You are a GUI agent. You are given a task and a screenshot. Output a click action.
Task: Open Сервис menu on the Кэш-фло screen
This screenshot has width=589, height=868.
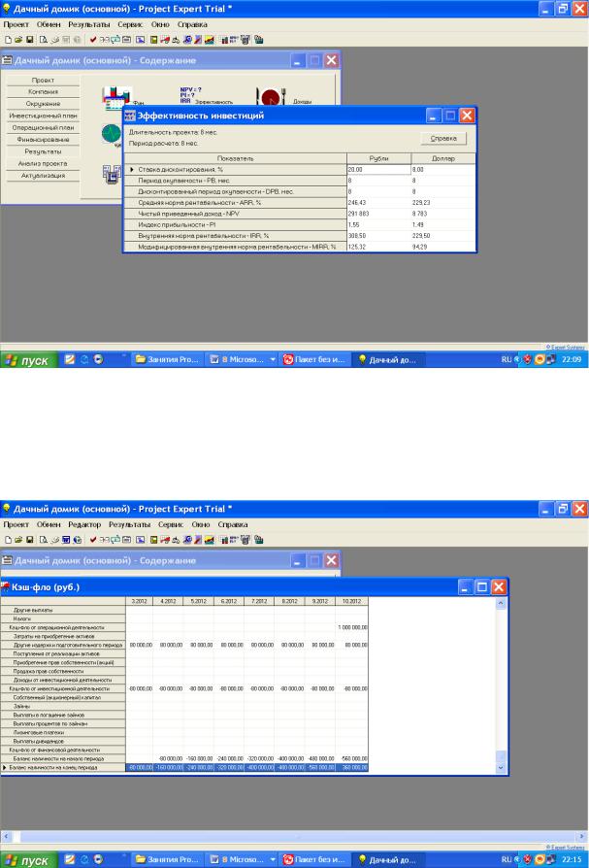pos(171,524)
